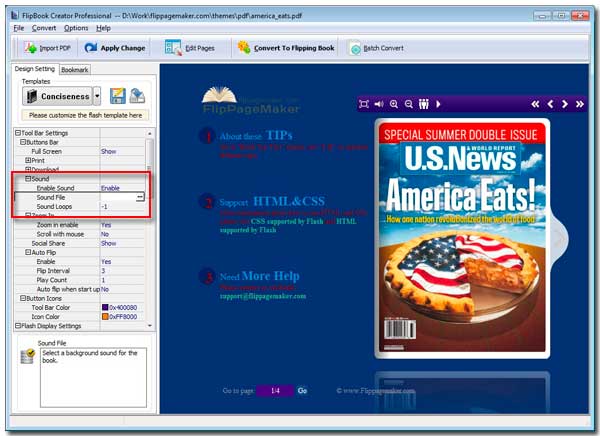The width and height of the screenshot is (600, 436).
Task: Click settings list scroll up arrow
Action: 150,133
